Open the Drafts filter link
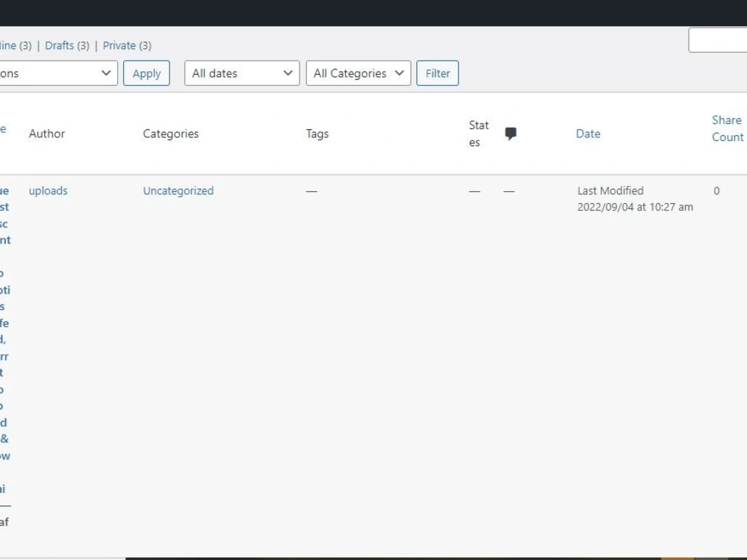Screen dimensions: 747x560 pos(60,46)
